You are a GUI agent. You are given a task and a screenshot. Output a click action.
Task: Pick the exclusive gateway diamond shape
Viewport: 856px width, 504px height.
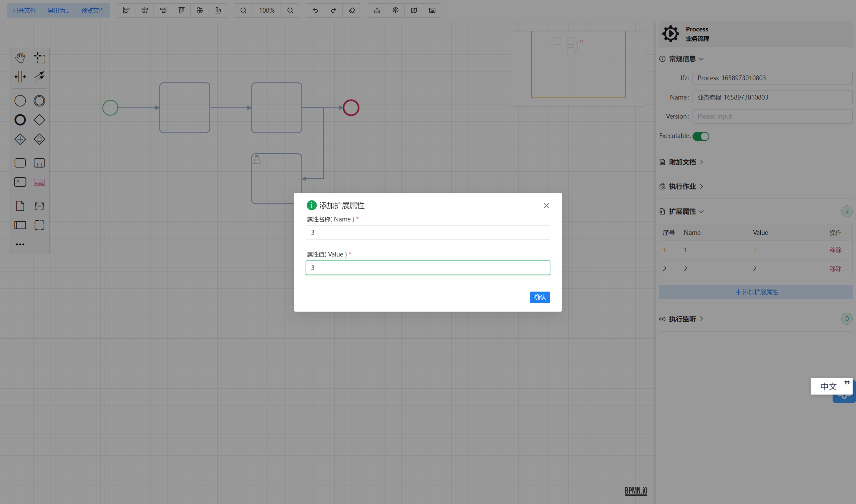click(x=39, y=120)
